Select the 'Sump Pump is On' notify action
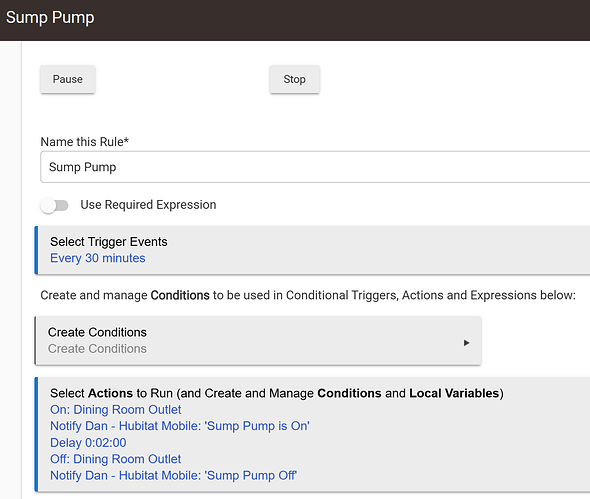The width and height of the screenshot is (590, 499). tap(180, 426)
